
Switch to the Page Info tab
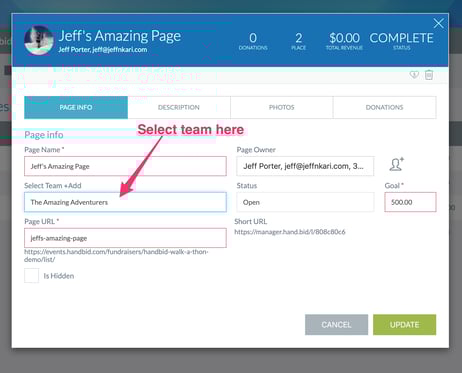76,107
